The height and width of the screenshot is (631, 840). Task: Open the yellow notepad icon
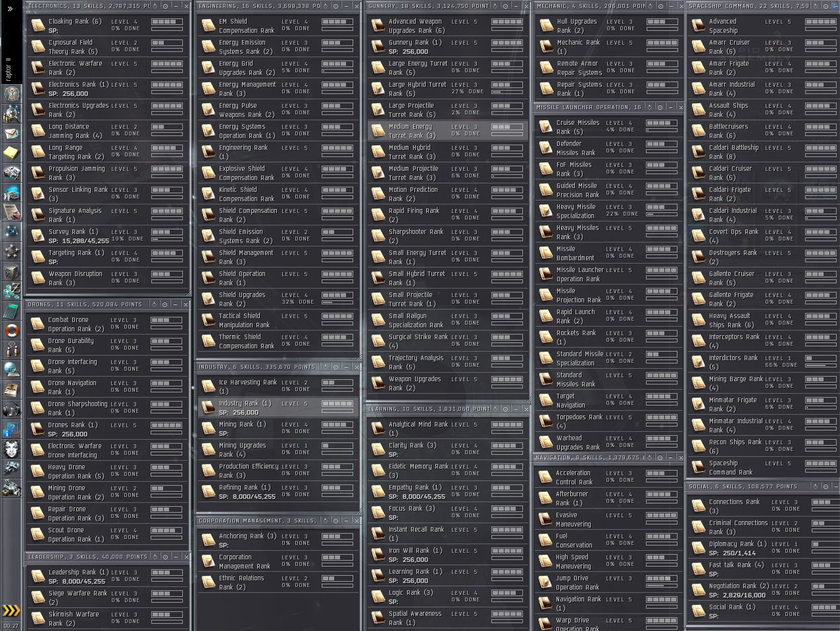pyautogui.click(x=11, y=153)
